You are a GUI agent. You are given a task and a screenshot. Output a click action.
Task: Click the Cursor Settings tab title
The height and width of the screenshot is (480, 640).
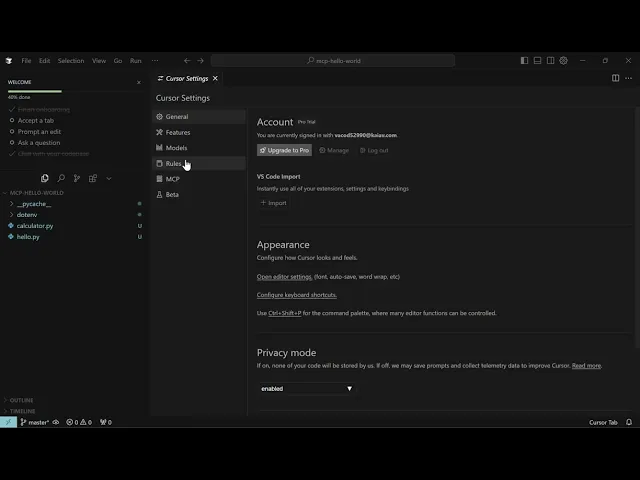point(187,78)
